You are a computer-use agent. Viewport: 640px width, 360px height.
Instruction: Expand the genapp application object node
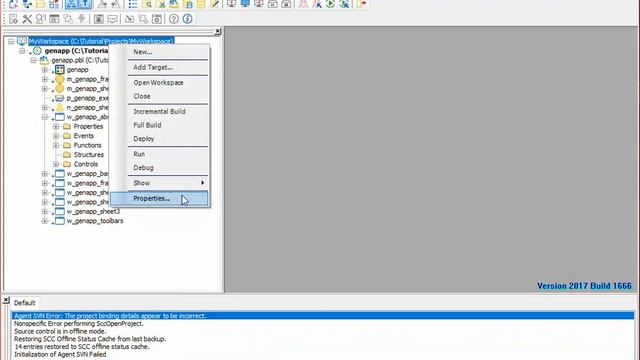pyautogui.click(x=44, y=69)
